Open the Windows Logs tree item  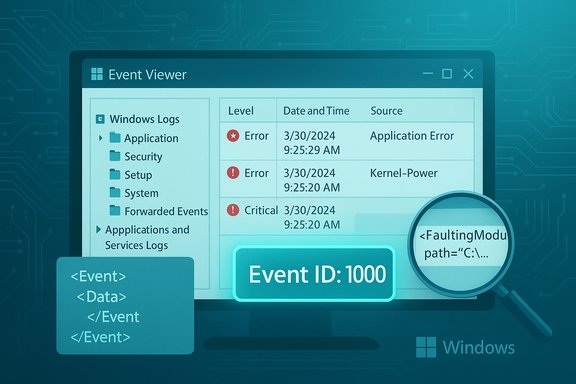point(144,119)
